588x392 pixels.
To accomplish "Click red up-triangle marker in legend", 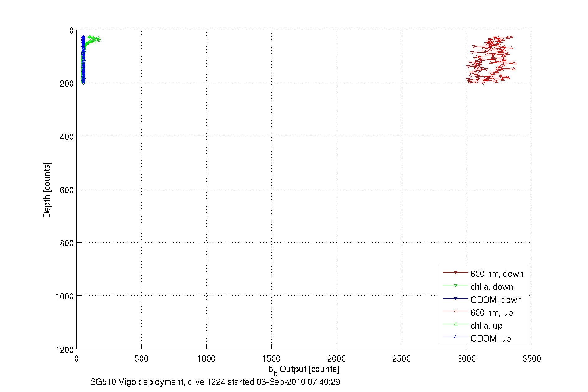I will point(456,311).
